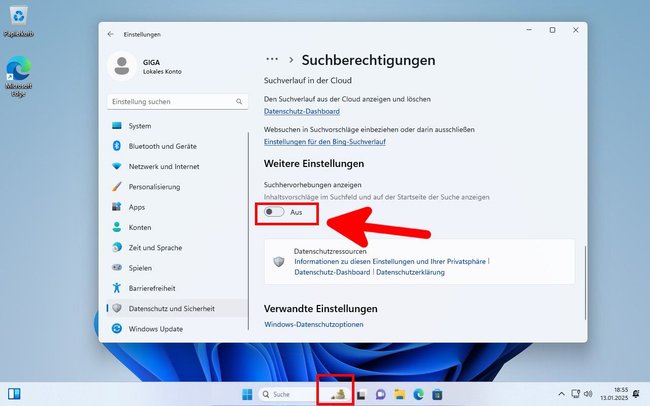The width and height of the screenshot is (650, 406).
Task: Open the System settings icon
Action: pyautogui.click(x=117, y=125)
